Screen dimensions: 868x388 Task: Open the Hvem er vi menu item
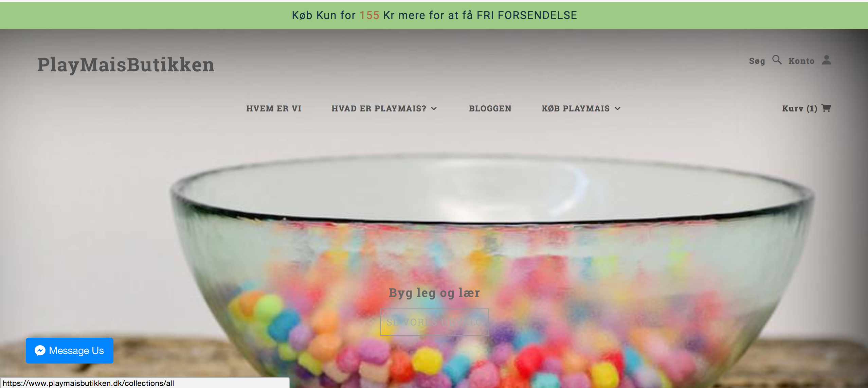click(274, 108)
